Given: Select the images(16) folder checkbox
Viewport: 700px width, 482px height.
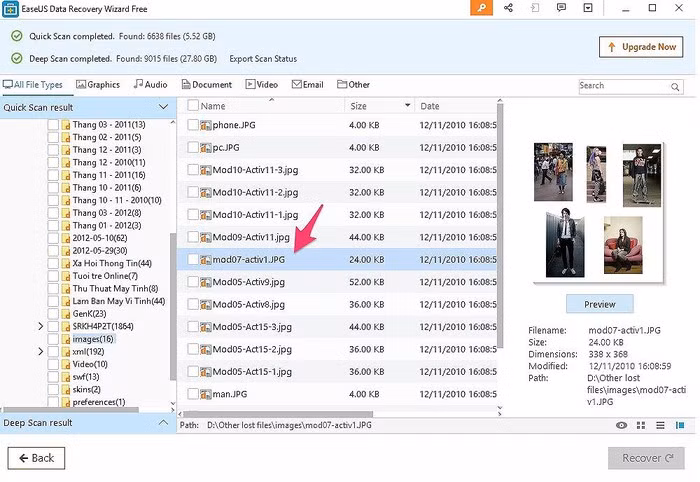Looking at the screenshot, I should (x=53, y=339).
